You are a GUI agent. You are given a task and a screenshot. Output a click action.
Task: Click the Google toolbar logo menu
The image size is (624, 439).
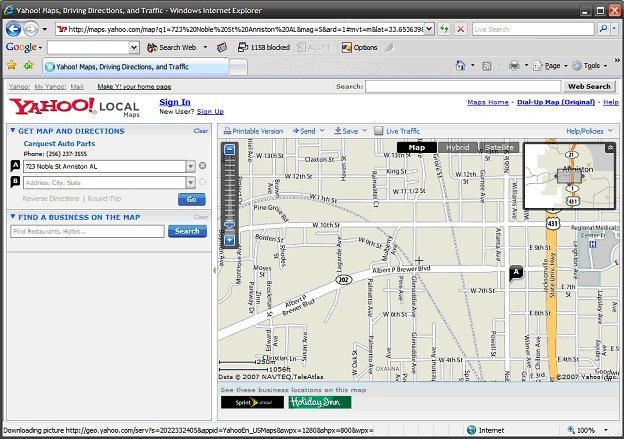pos(24,47)
